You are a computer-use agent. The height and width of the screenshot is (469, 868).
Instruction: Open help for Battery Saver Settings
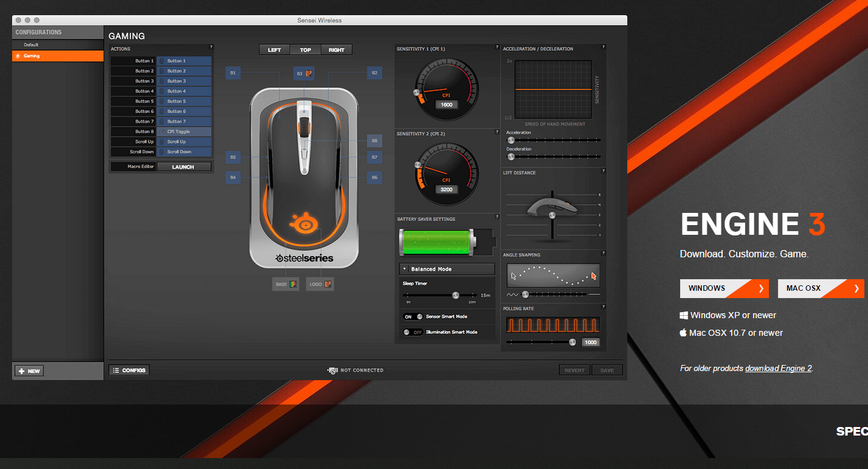pos(497,217)
